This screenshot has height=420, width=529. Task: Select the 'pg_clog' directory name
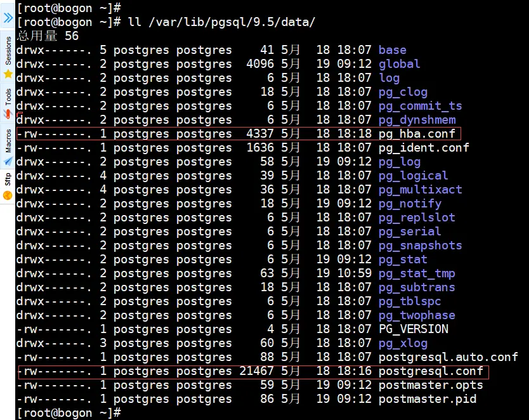(403, 92)
